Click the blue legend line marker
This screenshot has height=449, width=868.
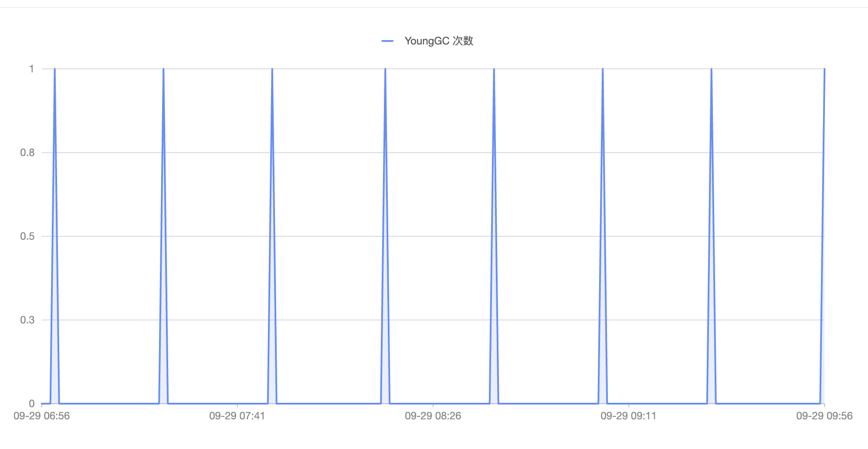click(387, 41)
